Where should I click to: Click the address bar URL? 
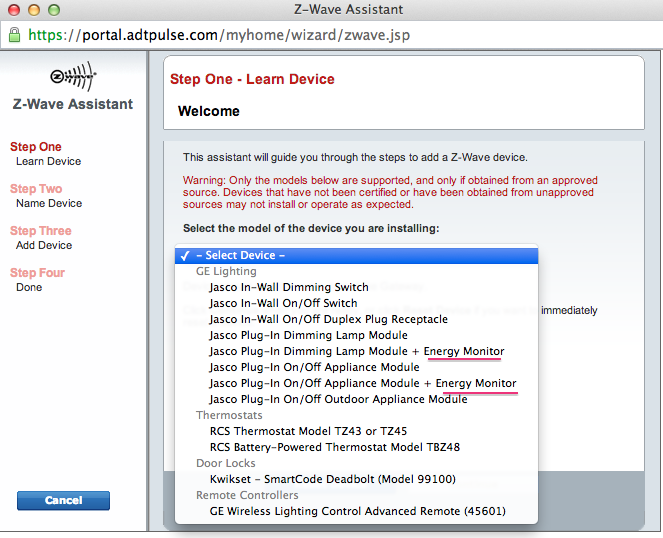(219, 35)
